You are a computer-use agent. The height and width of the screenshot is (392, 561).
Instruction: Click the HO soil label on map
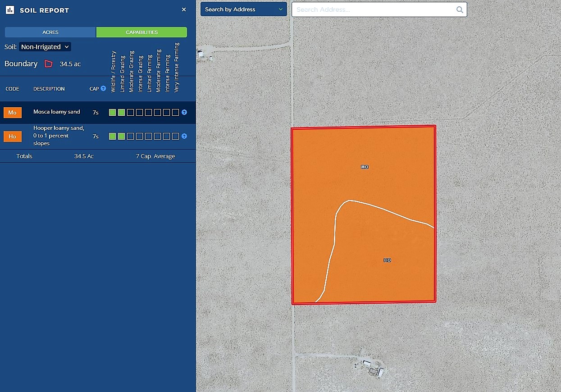click(387, 260)
